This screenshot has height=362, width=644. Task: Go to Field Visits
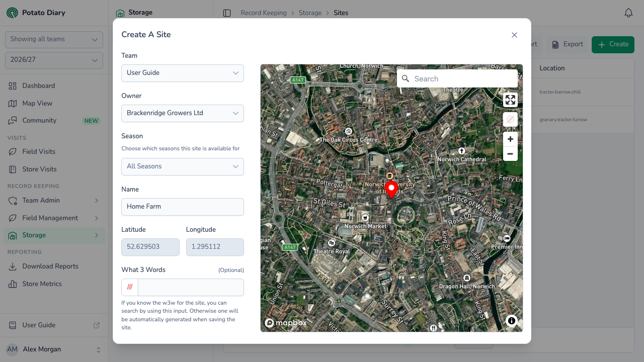(54, 151)
